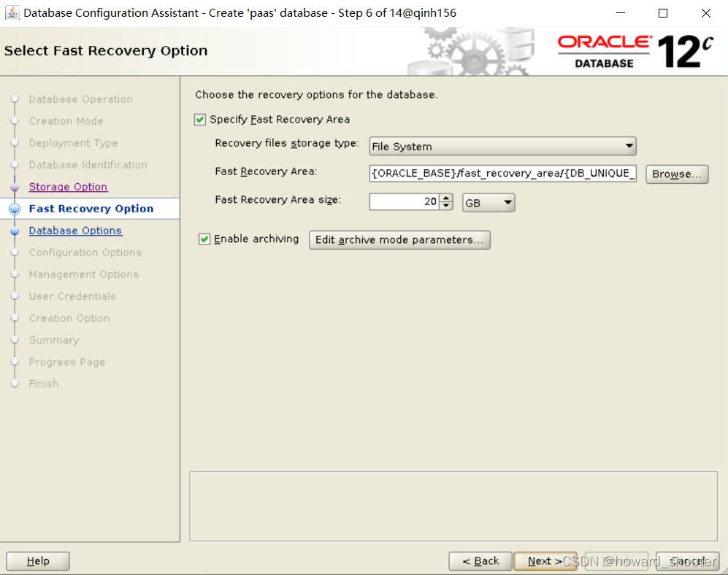
Task: Click the Back button
Action: pyautogui.click(x=480, y=560)
